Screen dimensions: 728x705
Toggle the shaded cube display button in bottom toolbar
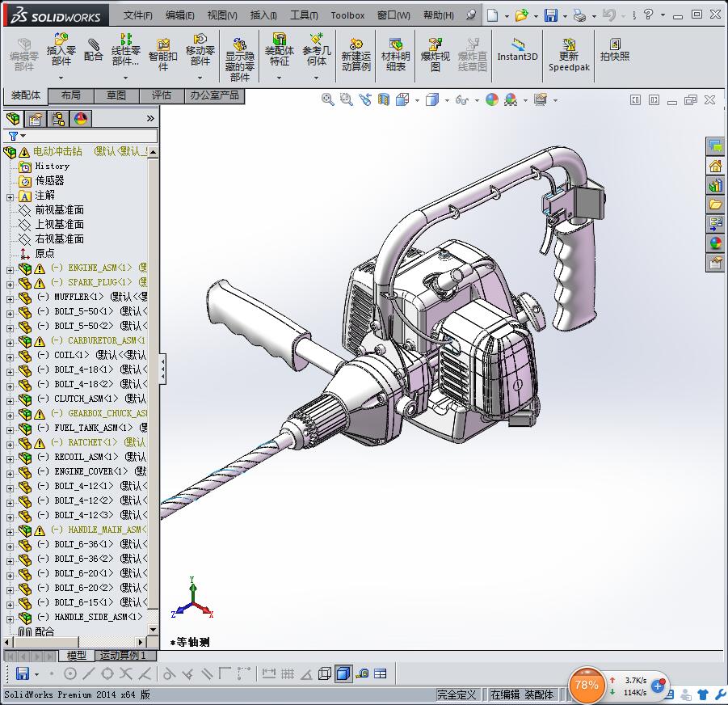(x=343, y=673)
